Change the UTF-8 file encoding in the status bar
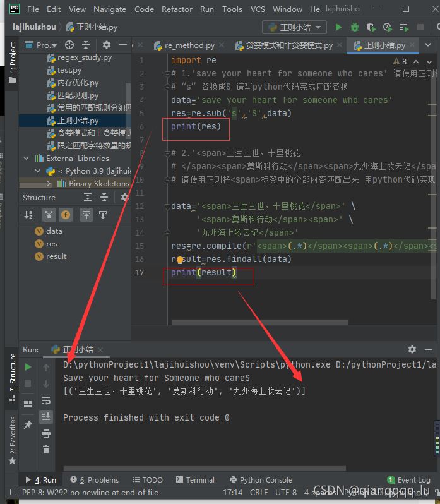Screen dimensions: 440x504 point(286,492)
